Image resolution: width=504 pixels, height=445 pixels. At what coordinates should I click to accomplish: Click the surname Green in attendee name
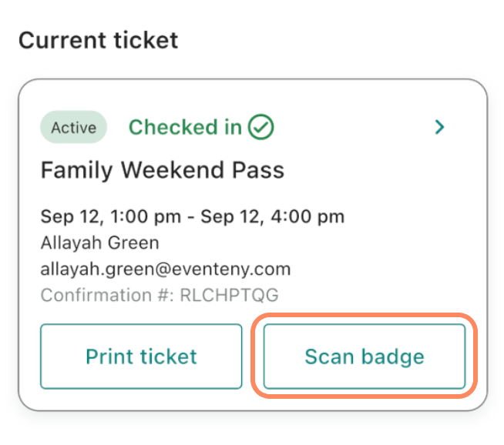[133, 243]
